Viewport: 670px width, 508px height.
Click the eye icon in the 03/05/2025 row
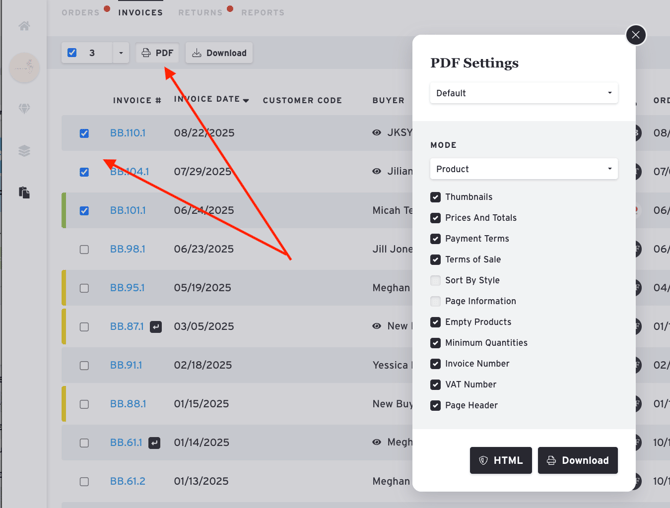coord(377,327)
